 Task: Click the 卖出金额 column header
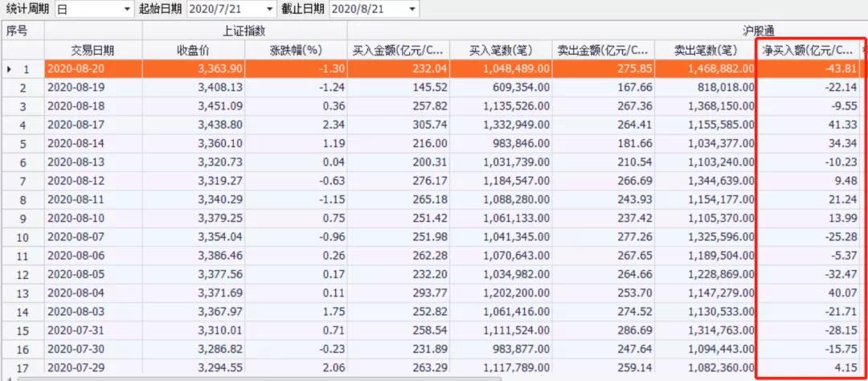click(603, 51)
